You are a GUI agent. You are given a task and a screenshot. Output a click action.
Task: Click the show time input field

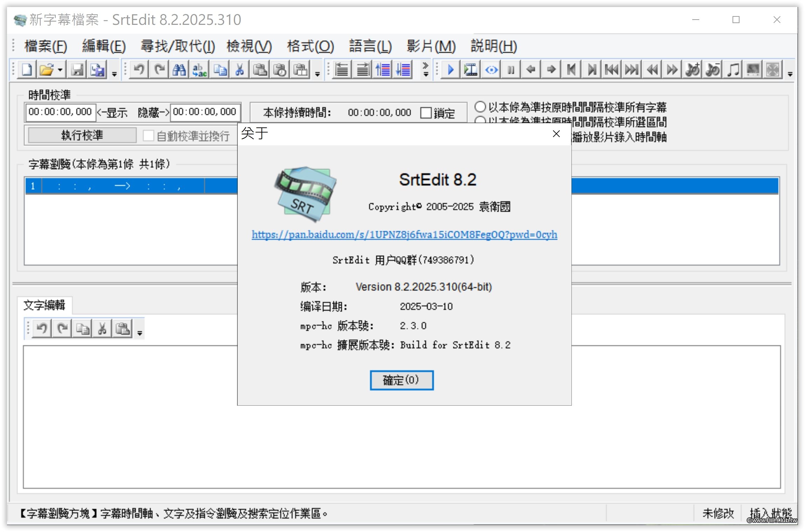coord(60,112)
